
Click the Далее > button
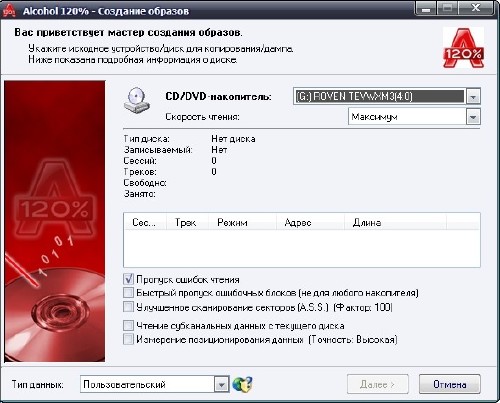coord(378,384)
